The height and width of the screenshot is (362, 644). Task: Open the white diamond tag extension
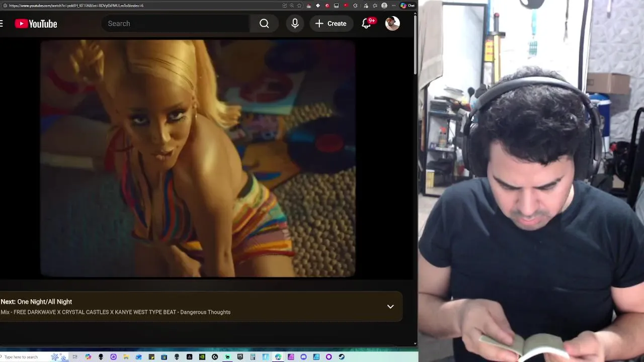pos(318,6)
